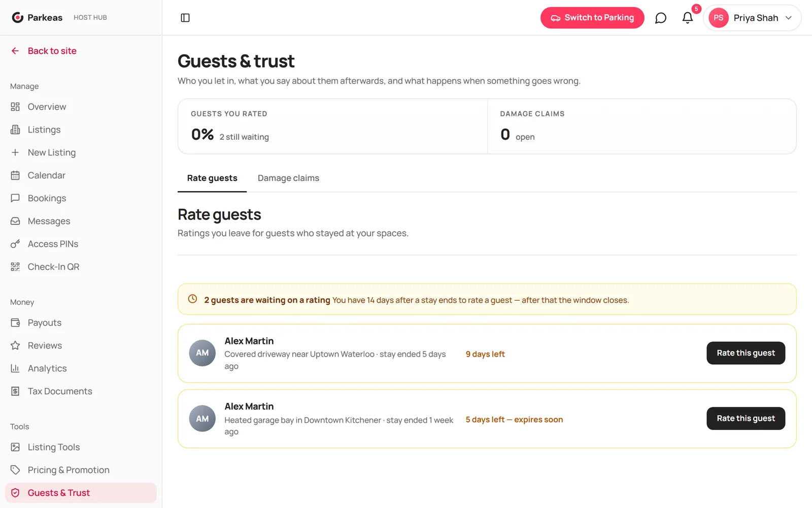
Task: Click AM avatar on Heated garage card
Action: pyautogui.click(x=202, y=419)
